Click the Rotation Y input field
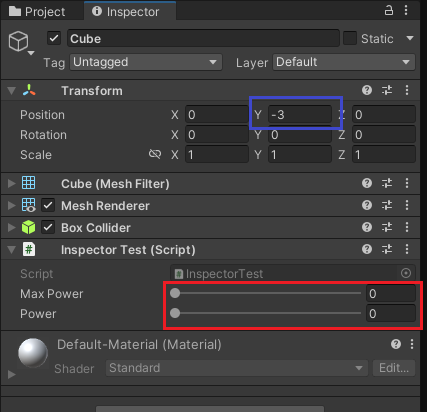This screenshot has height=412, width=427. pos(300,135)
